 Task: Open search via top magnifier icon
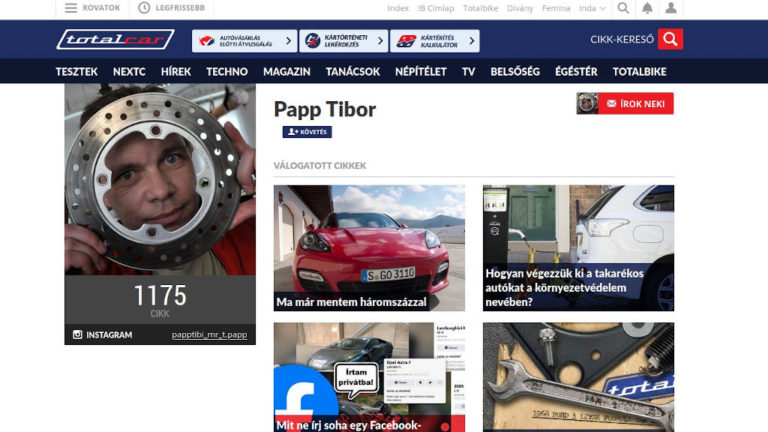623,8
